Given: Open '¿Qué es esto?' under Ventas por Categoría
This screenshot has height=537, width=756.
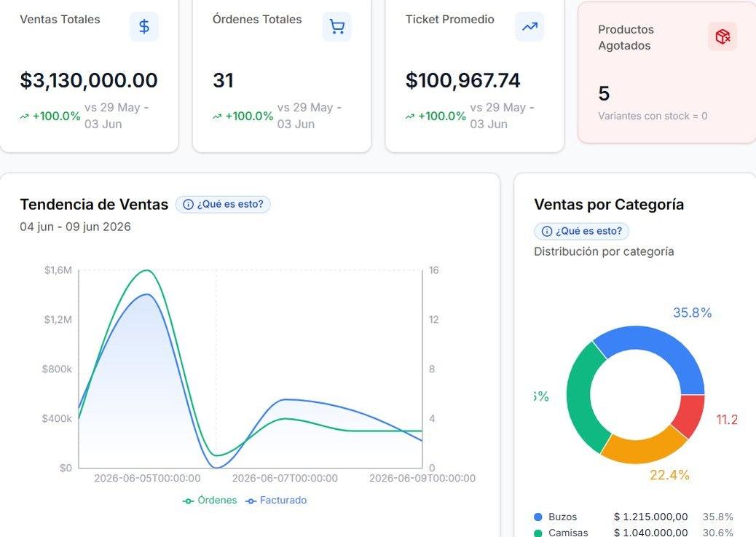Looking at the screenshot, I should tap(581, 231).
